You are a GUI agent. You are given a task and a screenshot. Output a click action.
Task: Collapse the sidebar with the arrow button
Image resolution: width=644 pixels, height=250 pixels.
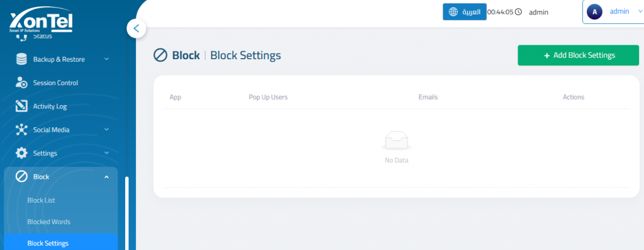point(136,29)
